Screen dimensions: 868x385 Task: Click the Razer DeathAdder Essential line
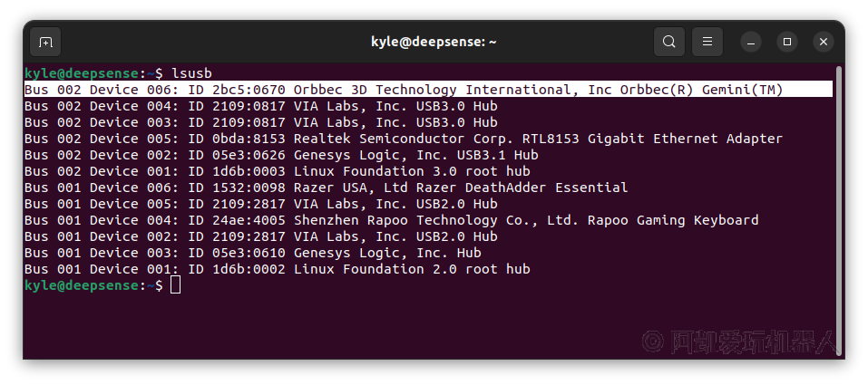tap(326, 188)
